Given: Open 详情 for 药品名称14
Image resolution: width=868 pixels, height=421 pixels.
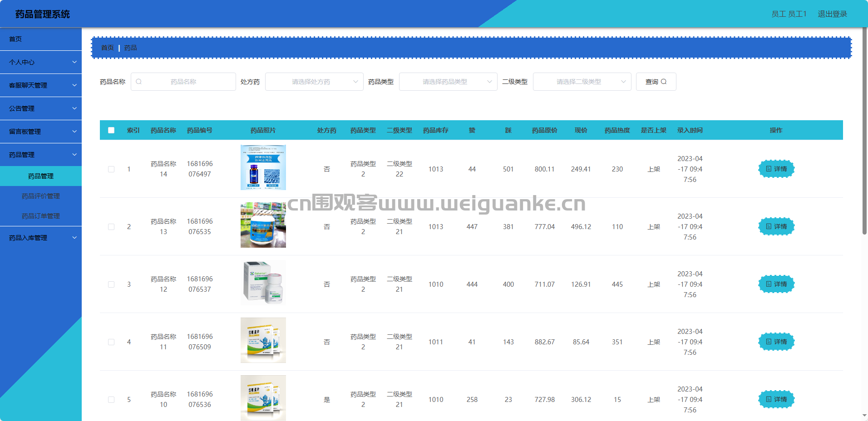Looking at the screenshot, I should [776, 169].
